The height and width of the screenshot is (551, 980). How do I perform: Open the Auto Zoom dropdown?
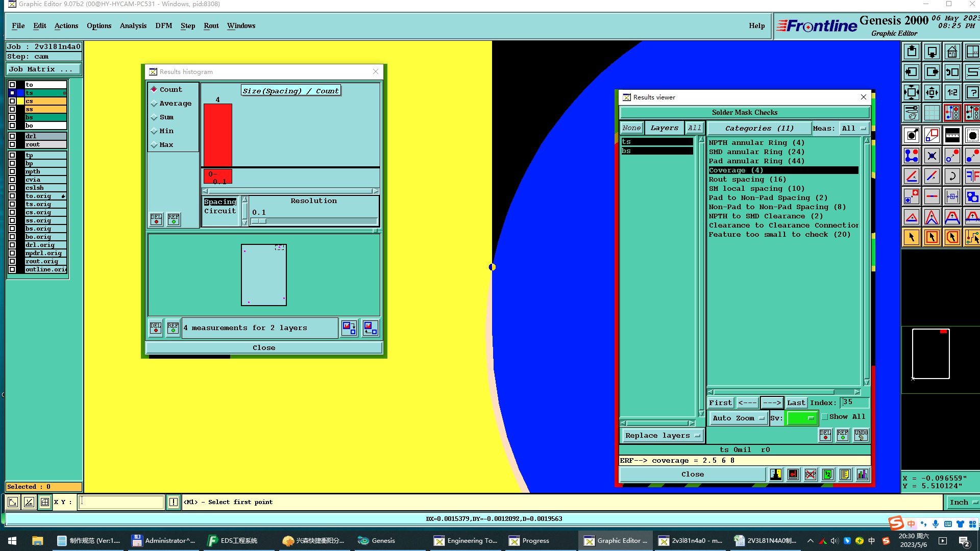pos(738,418)
